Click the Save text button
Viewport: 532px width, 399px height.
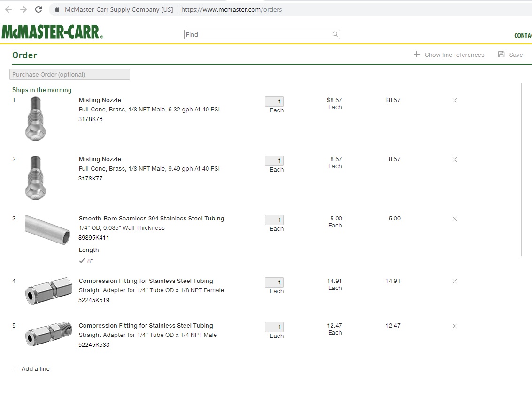click(x=516, y=55)
